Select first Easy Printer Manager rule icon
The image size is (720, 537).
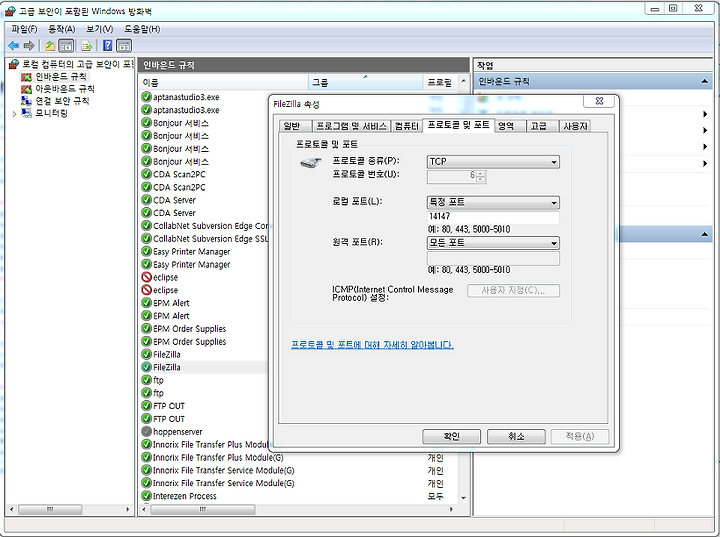pyautogui.click(x=146, y=251)
